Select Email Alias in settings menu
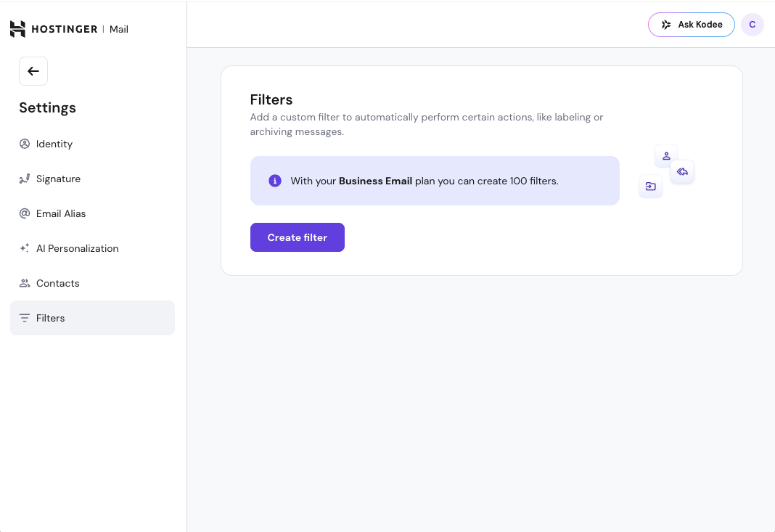Image resolution: width=775 pixels, height=532 pixels. (61, 213)
